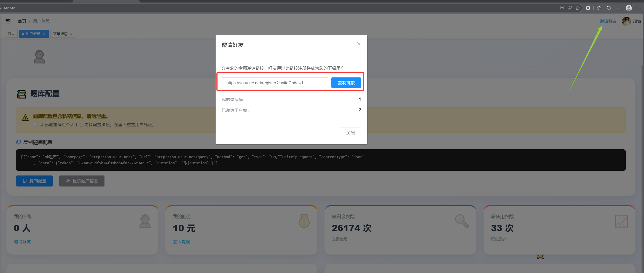The height and width of the screenshot is (273, 644).
Task: Click the 复制链接 button
Action: (x=346, y=83)
